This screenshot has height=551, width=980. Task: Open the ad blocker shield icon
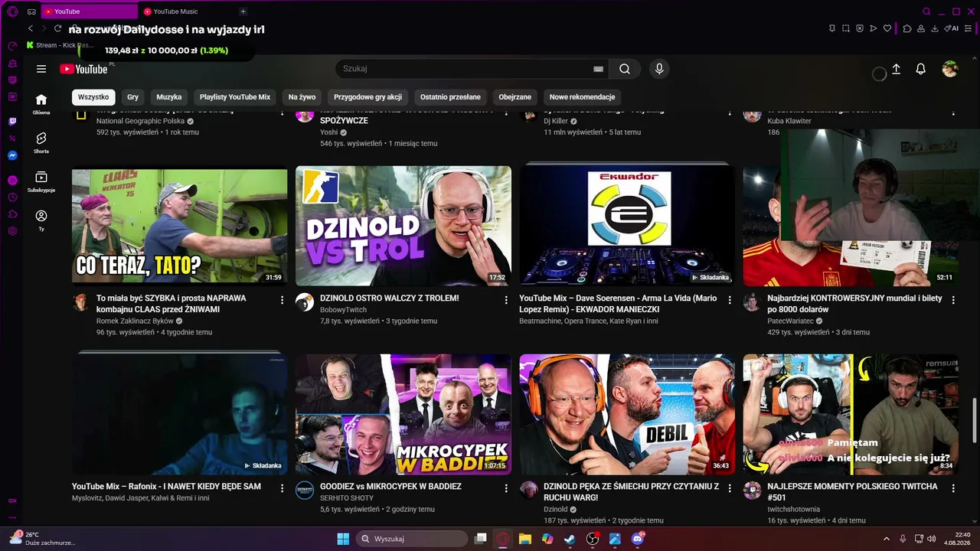(x=860, y=28)
